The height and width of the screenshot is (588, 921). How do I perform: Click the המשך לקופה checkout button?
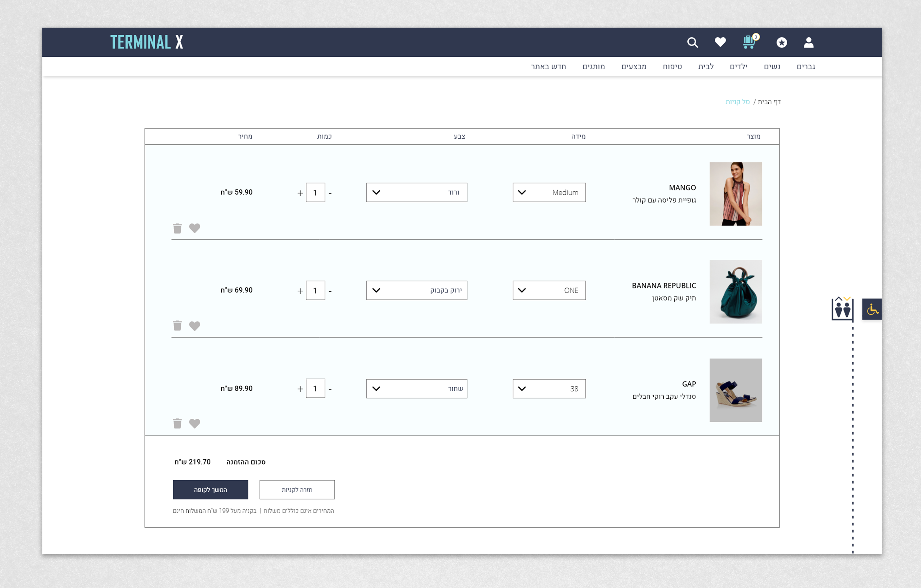[x=210, y=490]
